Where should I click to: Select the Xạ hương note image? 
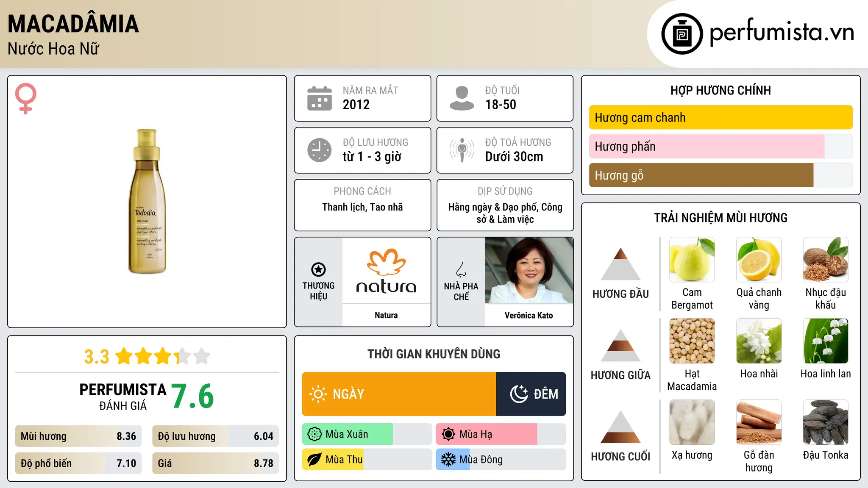click(692, 422)
